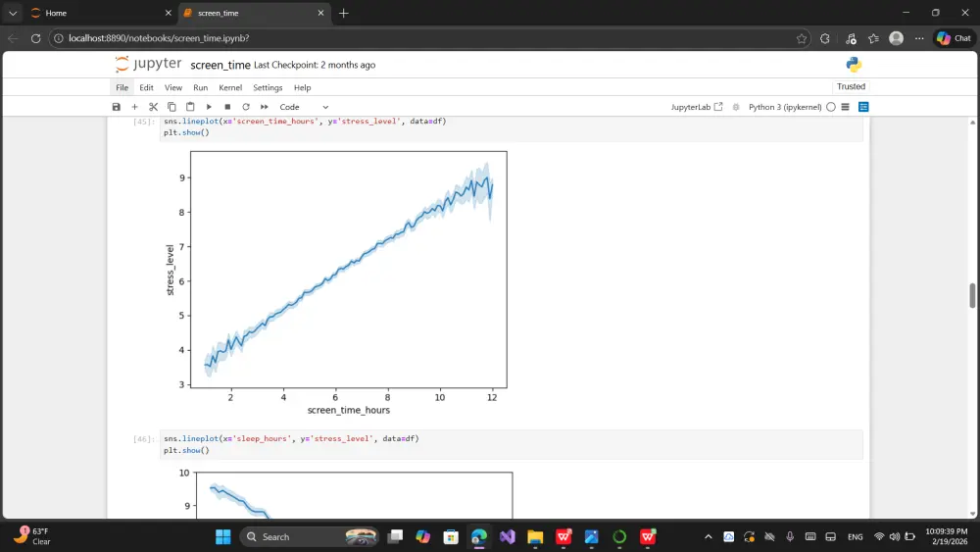Open the File menu
This screenshot has width=980, height=552.
[122, 87]
